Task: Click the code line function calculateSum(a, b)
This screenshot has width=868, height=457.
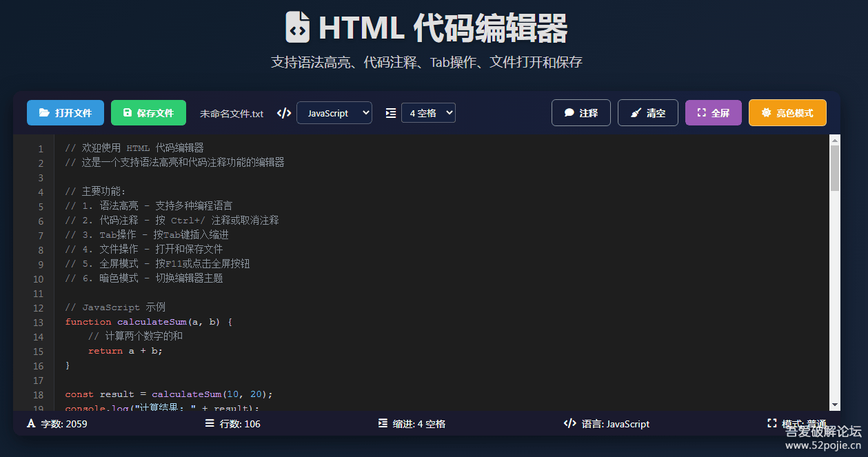Action: [150, 322]
